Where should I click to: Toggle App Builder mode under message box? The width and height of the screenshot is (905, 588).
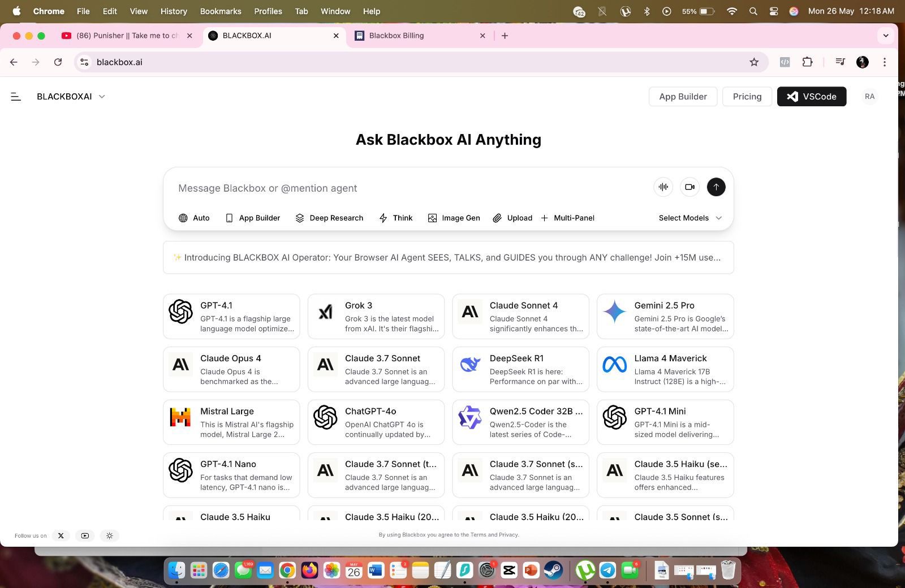[x=253, y=218]
